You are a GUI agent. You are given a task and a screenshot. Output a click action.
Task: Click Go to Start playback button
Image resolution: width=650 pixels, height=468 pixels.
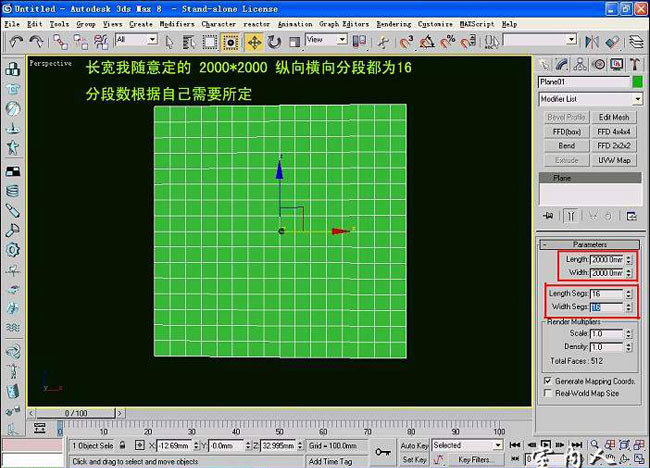(514, 445)
